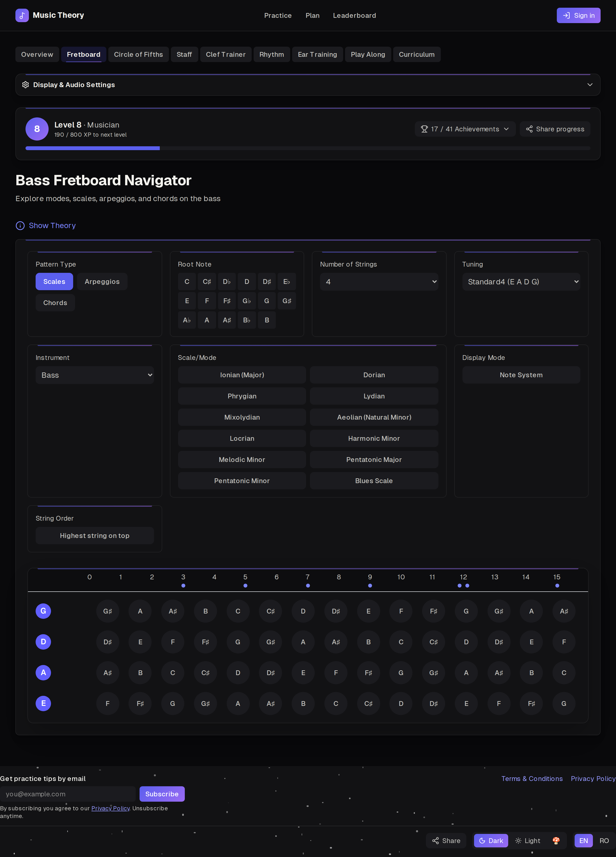Toggle language to RO
The height and width of the screenshot is (857, 616).
coord(604,840)
